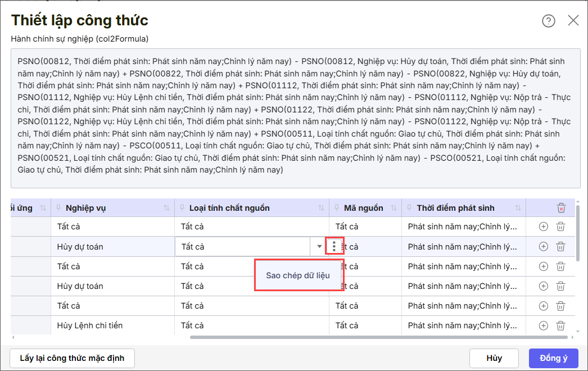Delete the first Tất cả row
Image resolution: width=588 pixels, height=371 pixels.
pos(560,227)
